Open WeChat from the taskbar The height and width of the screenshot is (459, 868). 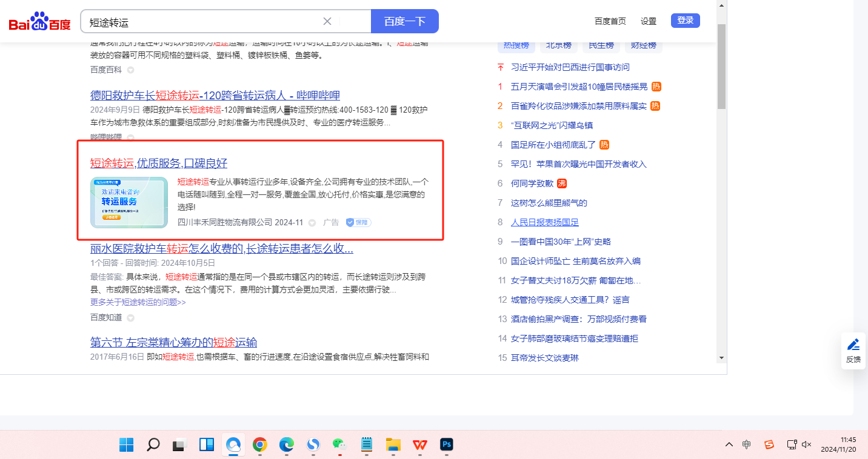[339, 445]
